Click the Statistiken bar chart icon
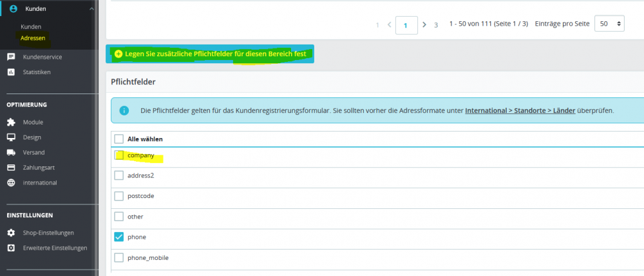644x276 pixels. pos(11,72)
